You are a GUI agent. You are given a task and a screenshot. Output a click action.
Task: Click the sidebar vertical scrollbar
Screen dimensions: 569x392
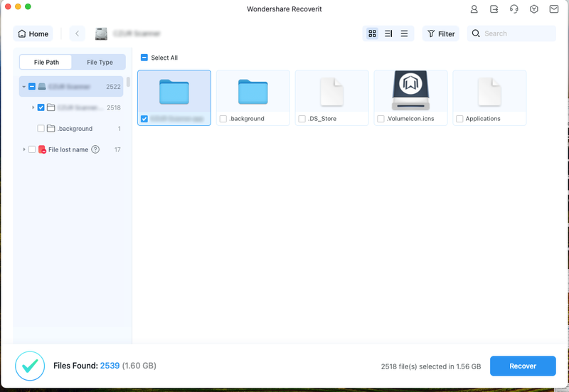pyautogui.click(x=128, y=82)
